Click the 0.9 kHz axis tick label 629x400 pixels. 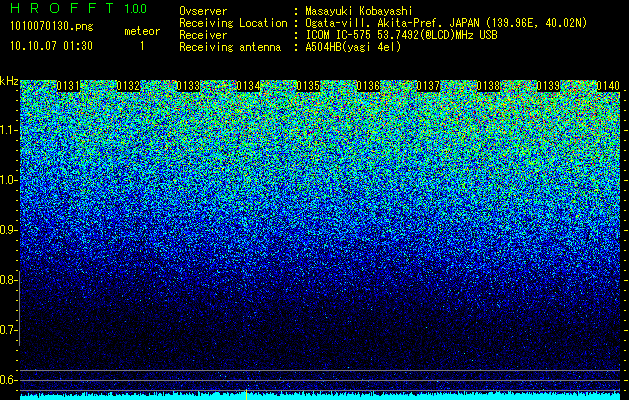[7, 230]
